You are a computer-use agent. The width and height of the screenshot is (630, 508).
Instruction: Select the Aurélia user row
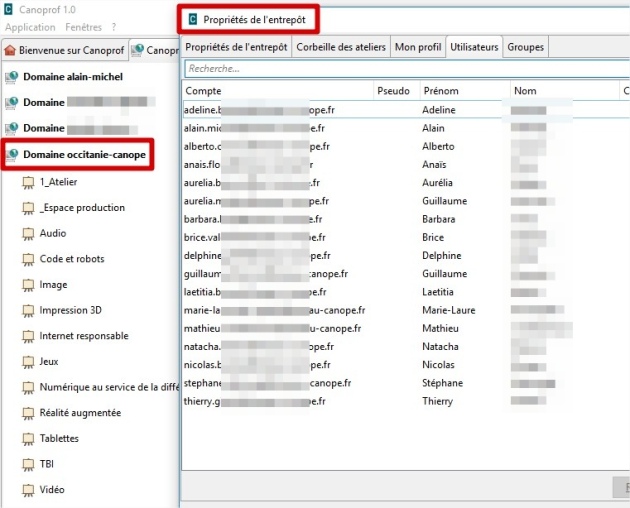[406, 183]
